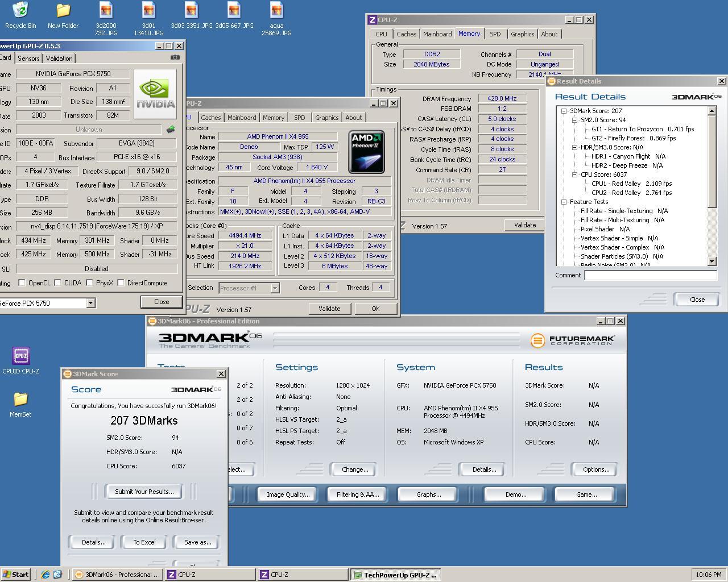Image resolution: width=728 pixels, height=582 pixels.
Task: Open the 3d01 13410.JPG desktop file
Action: (148, 19)
